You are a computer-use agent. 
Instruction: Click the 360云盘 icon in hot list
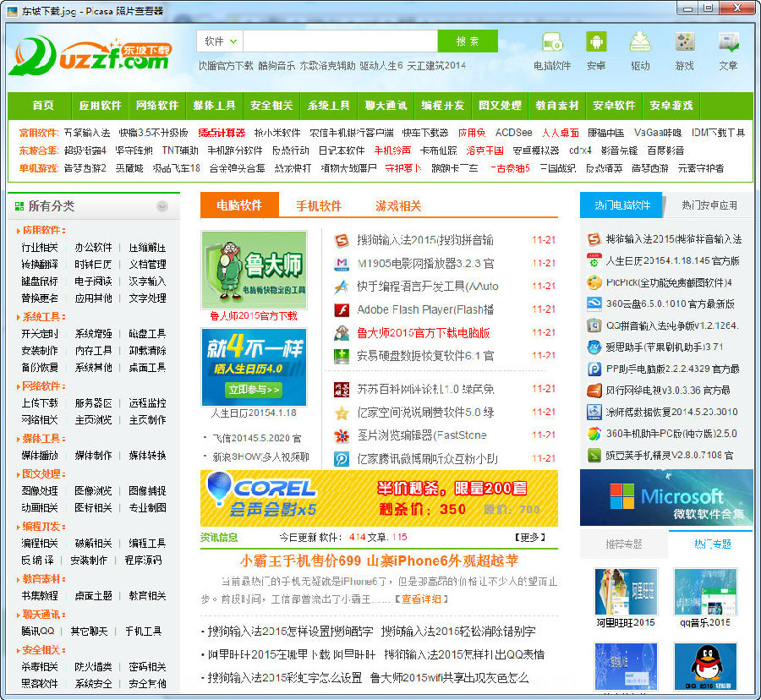coord(594,304)
